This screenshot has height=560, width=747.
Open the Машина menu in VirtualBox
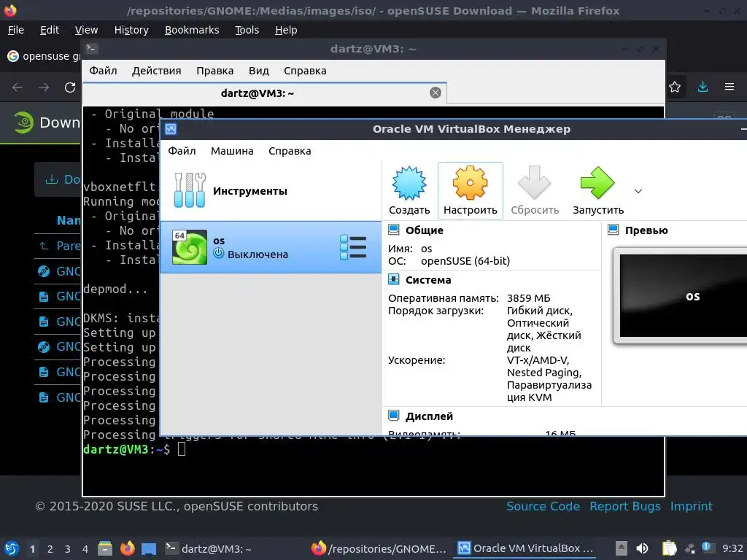[x=232, y=151]
